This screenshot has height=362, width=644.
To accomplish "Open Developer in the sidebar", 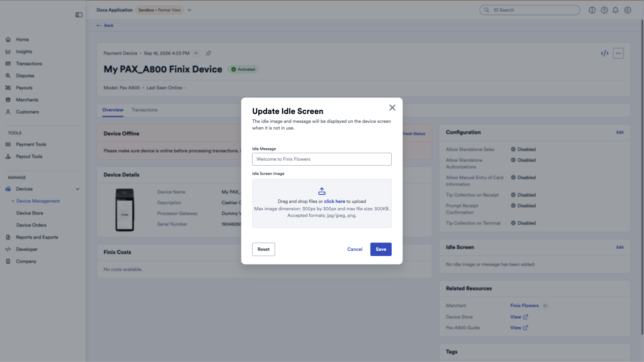I will coord(27,249).
